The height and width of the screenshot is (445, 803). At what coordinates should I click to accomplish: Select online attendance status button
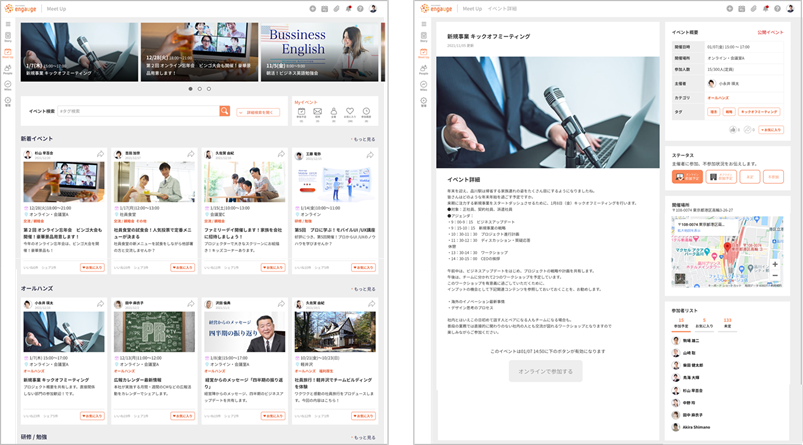coord(687,177)
